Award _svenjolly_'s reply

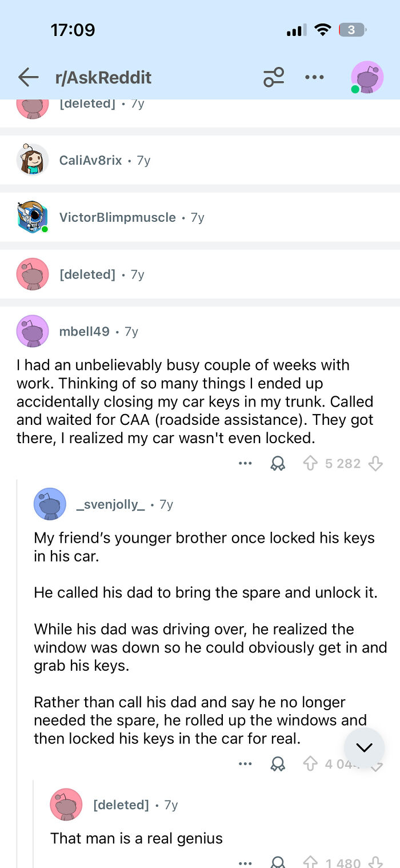click(278, 765)
